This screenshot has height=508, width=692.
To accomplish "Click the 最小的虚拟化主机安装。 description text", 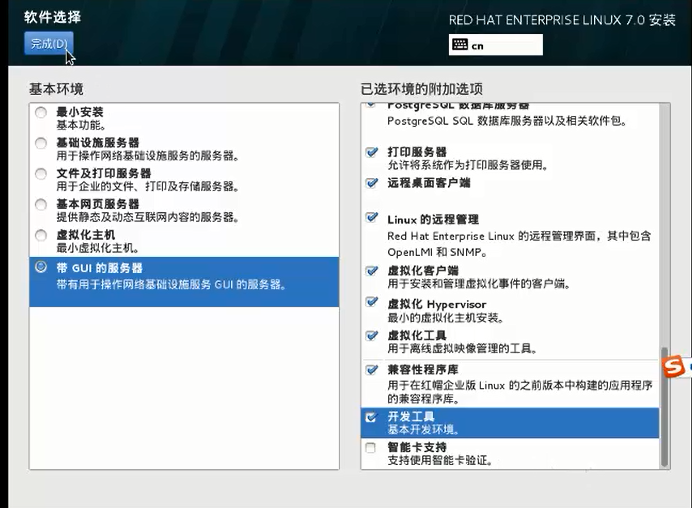I will click(x=446, y=317).
